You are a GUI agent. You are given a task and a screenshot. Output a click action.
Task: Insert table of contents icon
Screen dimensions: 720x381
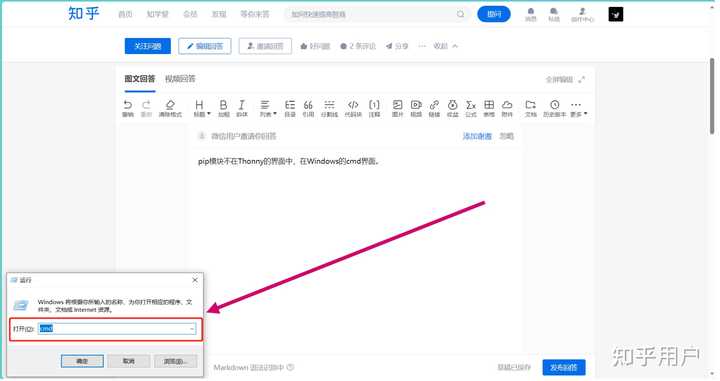pos(290,108)
